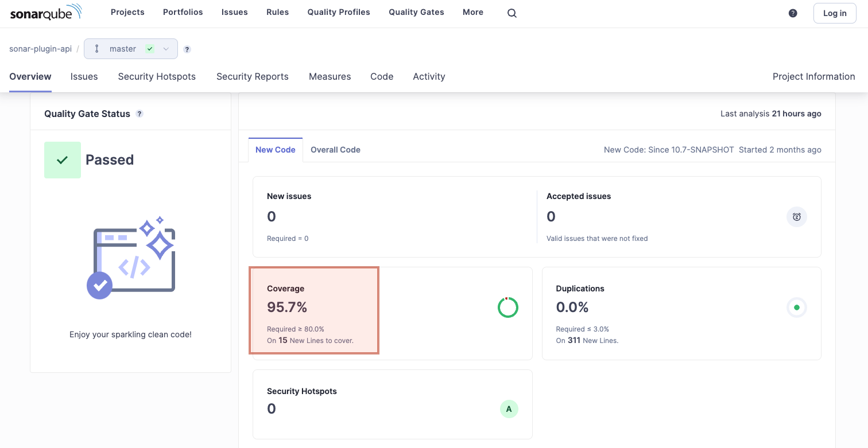
Task: Switch to the Overall Code tab
Action: pos(335,150)
